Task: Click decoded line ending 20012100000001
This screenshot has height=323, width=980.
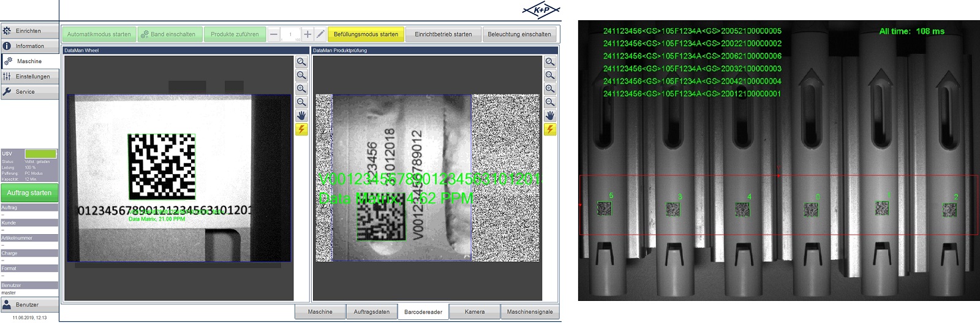Action: pyautogui.click(x=692, y=94)
